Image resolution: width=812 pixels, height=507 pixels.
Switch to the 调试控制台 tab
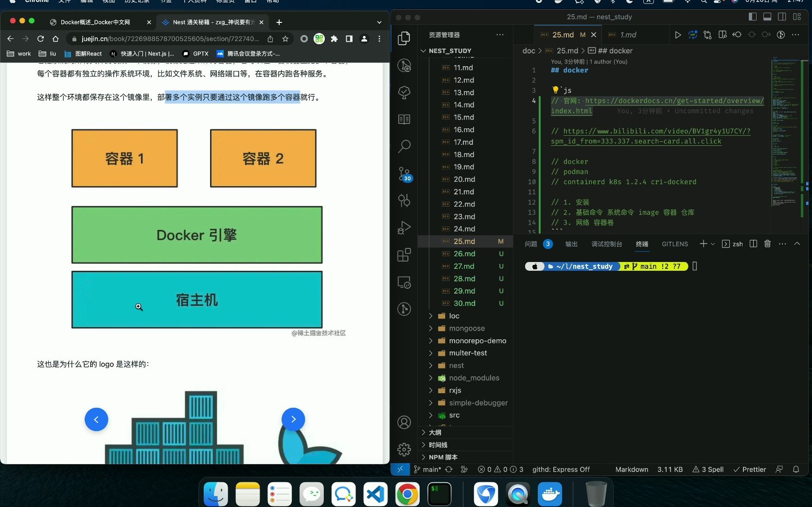click(x=606, y=244)
